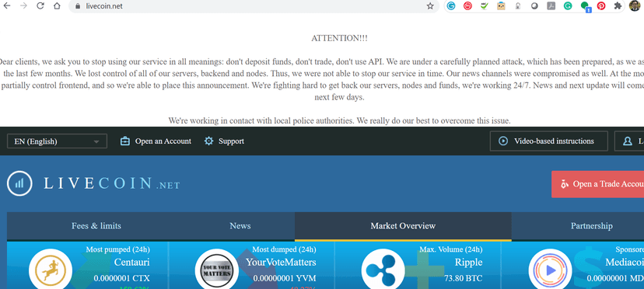Open the browser home page button
Image resolution: width=644 pixels, height=289 pixels.
point(57,5)
